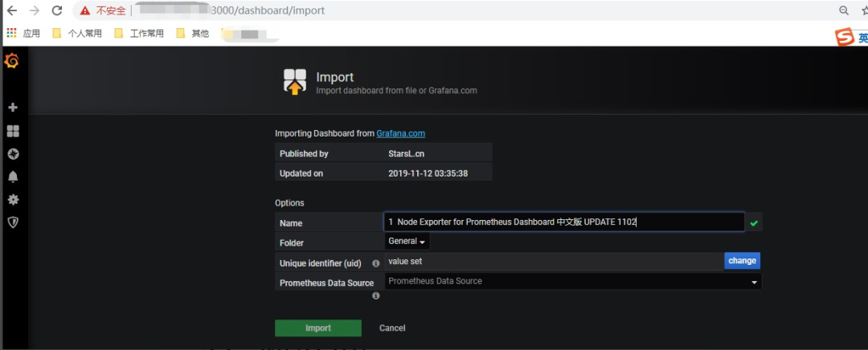Expand the General folder dropdown
Image resolution: width=868 pixels, height=350 pixels.
click(x=407, y=241)
